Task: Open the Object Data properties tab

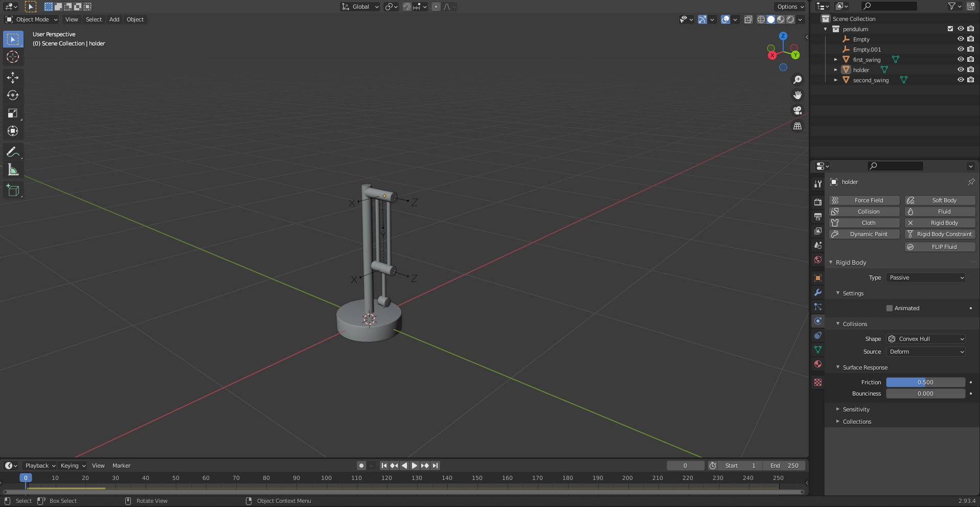Action: [818, 350]
